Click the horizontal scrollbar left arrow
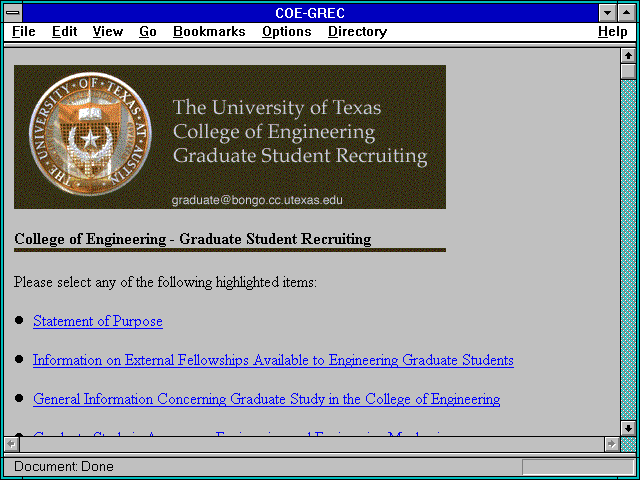Viewport: 640px width, 480px height. 11,444
